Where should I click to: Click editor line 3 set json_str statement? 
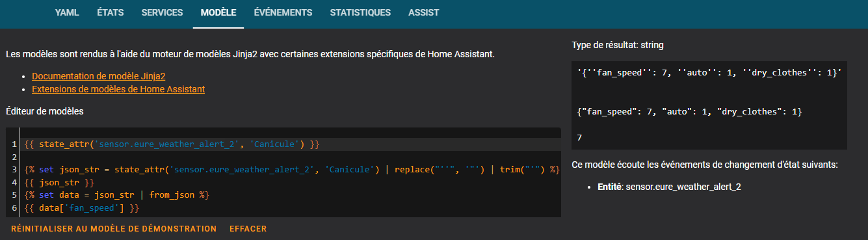click(291, 169)
